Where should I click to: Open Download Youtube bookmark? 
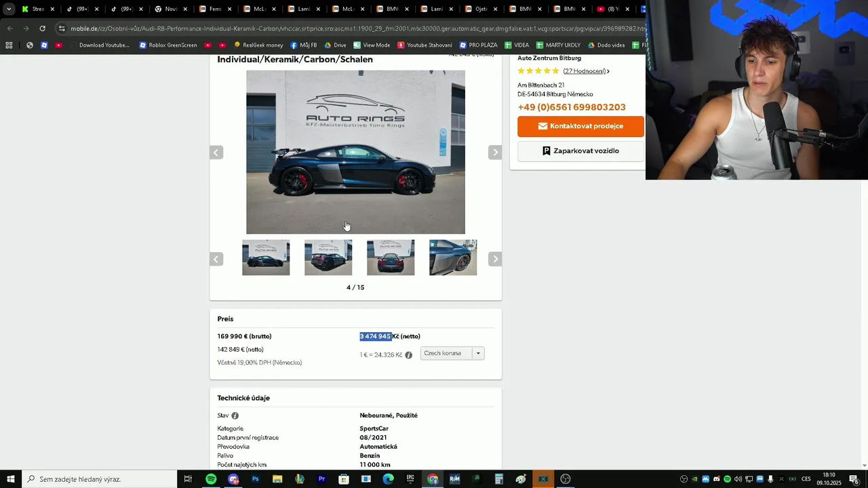point(99,45)
